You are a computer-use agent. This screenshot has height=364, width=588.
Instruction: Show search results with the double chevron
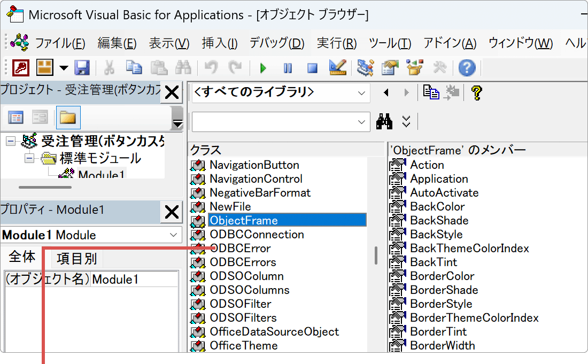pyautogui.click(x=406, y=121)
